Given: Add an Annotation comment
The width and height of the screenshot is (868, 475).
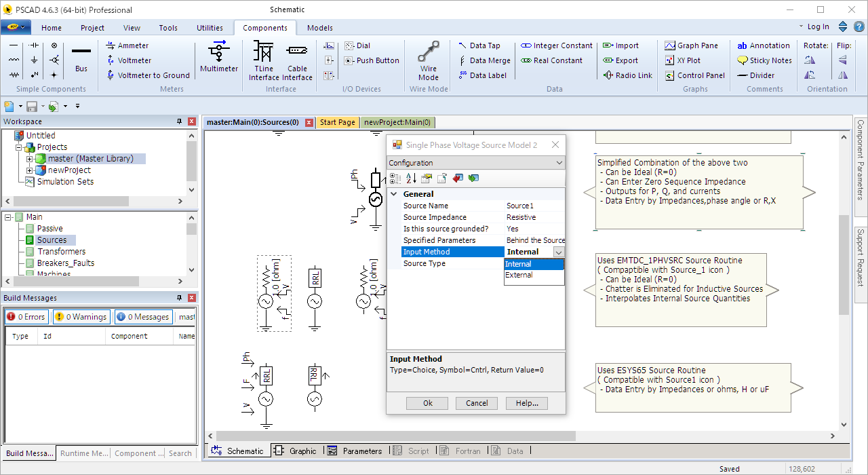Looking at the screenshot, I should point(764,45).
